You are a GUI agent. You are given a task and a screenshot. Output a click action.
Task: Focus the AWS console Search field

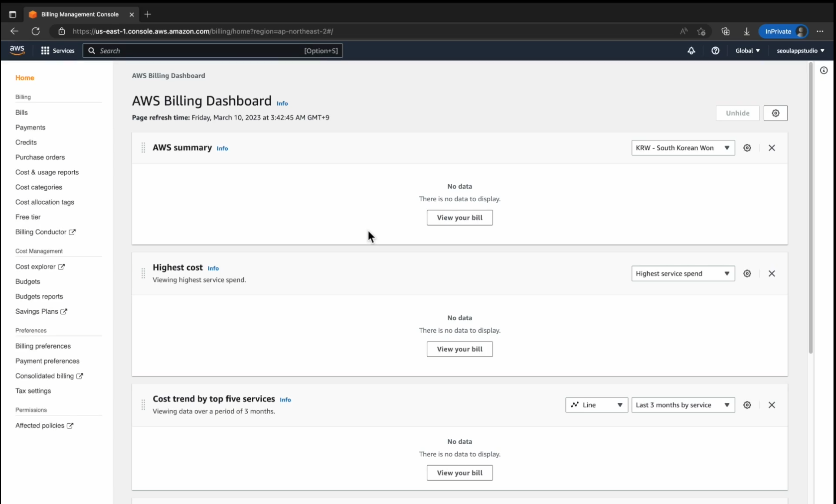[213, 51]
